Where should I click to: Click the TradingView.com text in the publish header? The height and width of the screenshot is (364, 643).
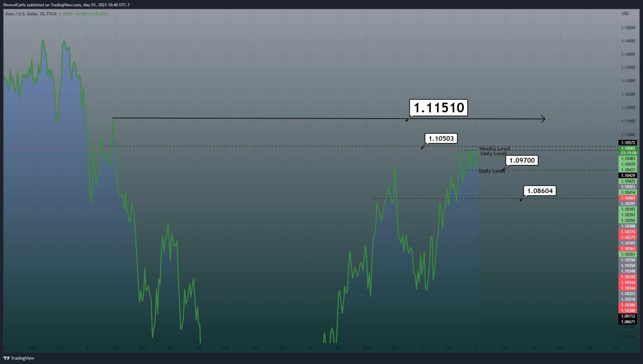66,5
